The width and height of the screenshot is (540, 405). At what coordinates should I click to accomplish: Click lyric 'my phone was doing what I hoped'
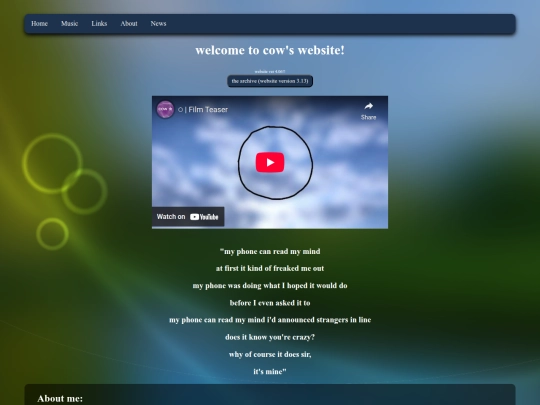point(270,285)
